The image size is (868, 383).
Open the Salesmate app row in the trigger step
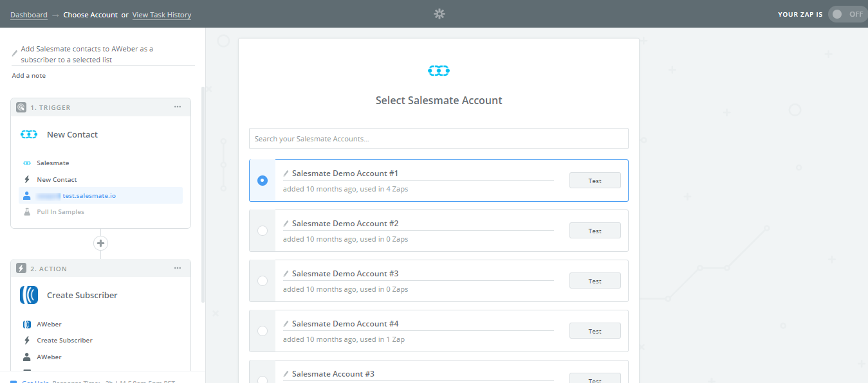[101, 163]
